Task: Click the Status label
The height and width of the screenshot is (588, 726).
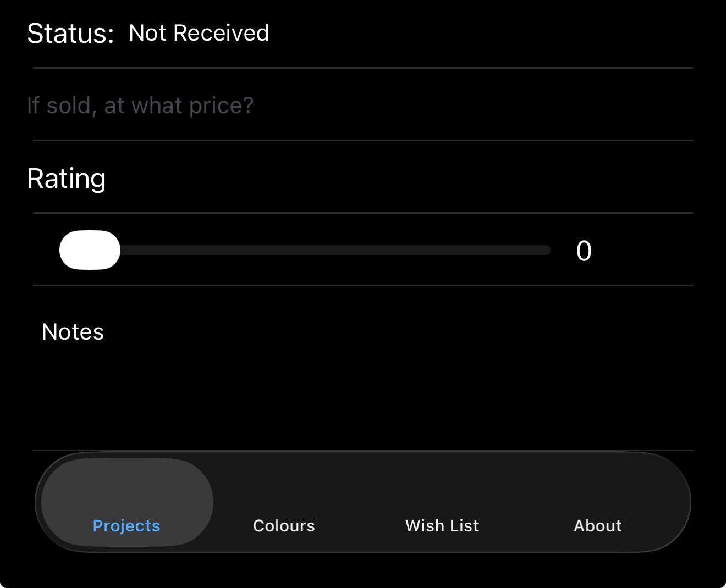Action: [70, 34]
